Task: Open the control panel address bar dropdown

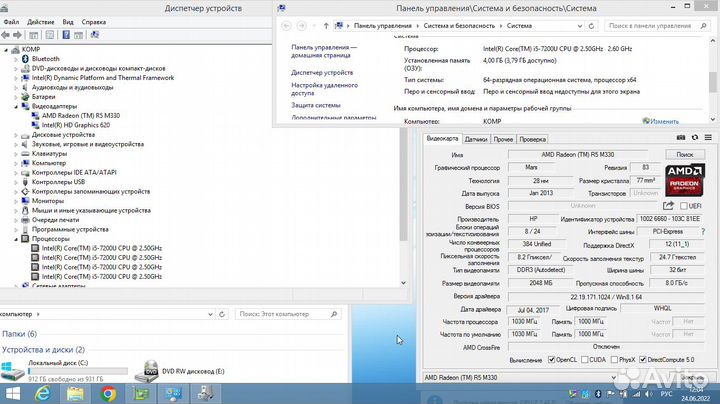Action: [580, 26]
